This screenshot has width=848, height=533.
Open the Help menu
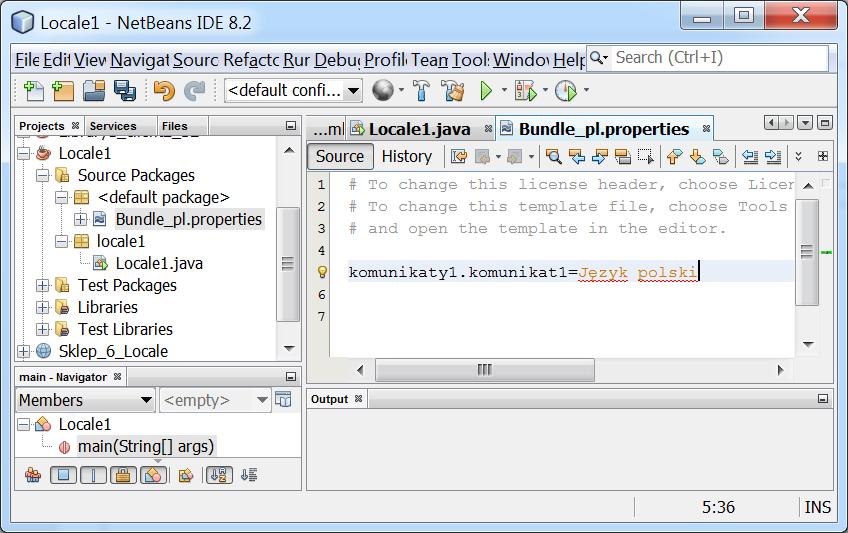[569, 59]
